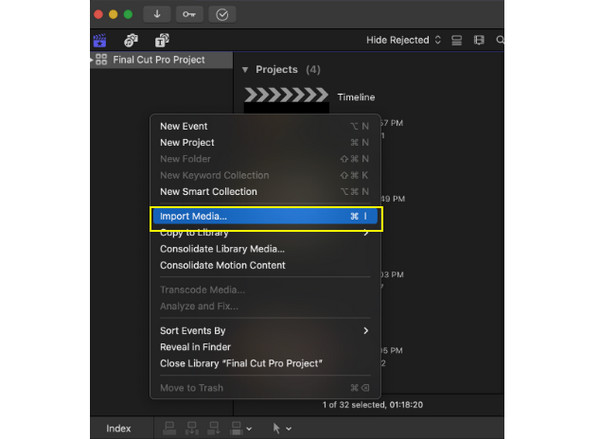Open the edit options dropdown arrow next to overwrite
The height and width of the screenshot is (439, 600).
pos(249,429)
